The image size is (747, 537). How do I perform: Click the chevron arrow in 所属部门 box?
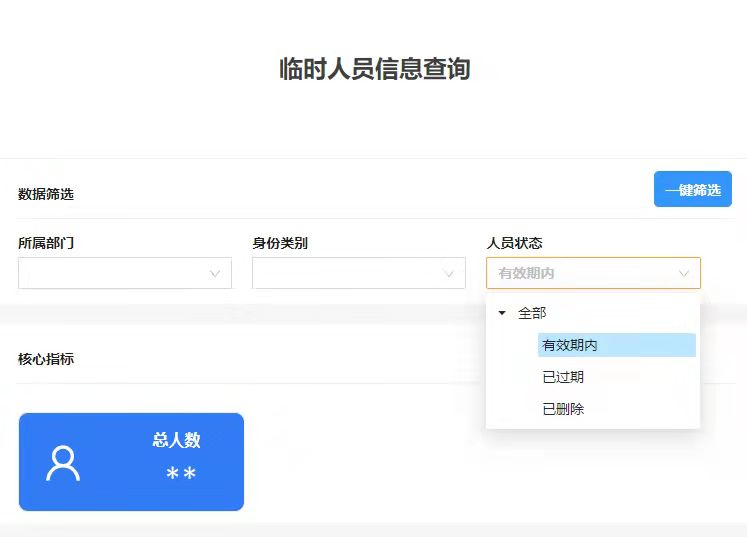pyautogui.click(x=215, y=274)
